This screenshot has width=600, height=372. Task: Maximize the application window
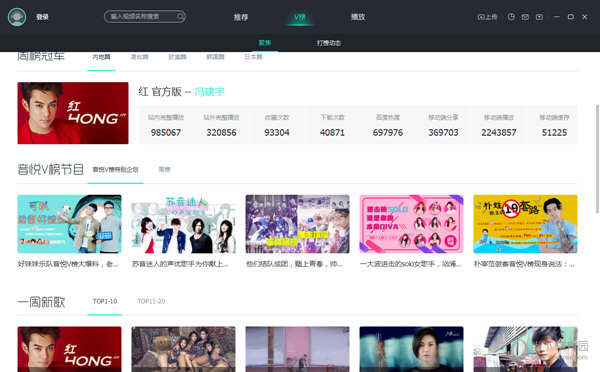pyautogui.click(x=571, y=17)
